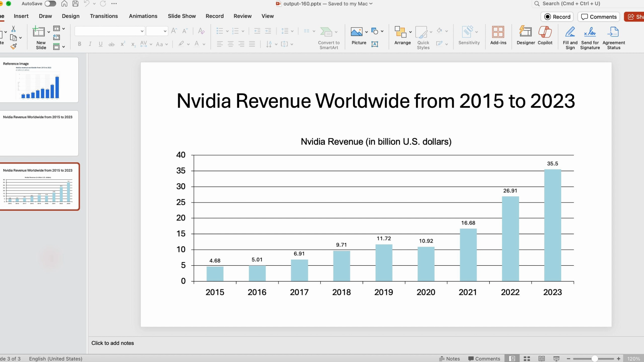The height and width of the screenshot is (362, 644).
Task: Toggle the Notes pane in status bar
Action: [449, 359]
